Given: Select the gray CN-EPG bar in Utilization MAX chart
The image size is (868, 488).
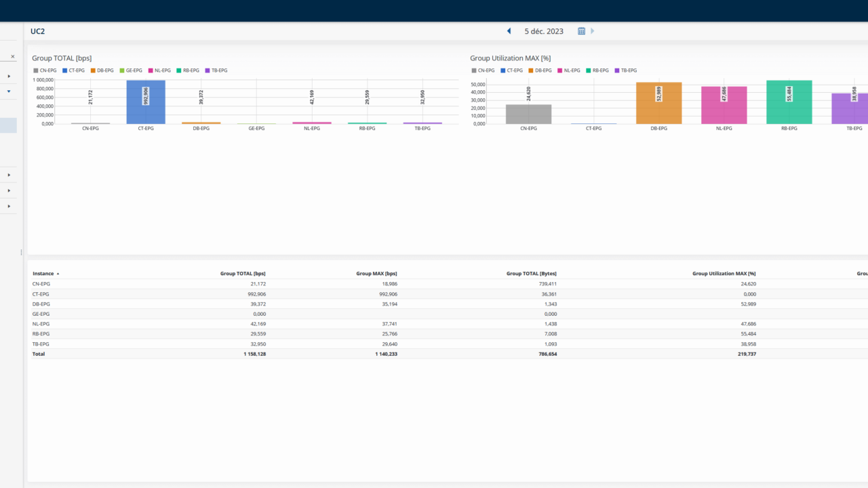Looking at the screenshot, I should [x=529, y=114].
